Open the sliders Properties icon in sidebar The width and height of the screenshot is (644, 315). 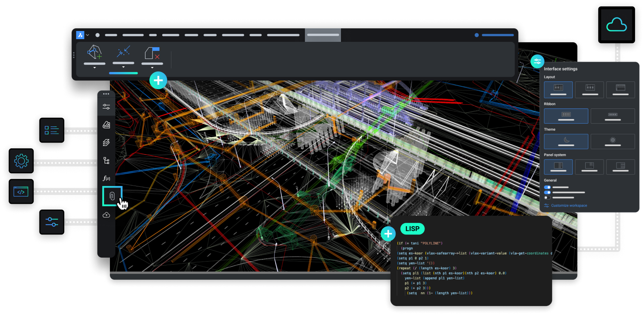click(106, 107)
